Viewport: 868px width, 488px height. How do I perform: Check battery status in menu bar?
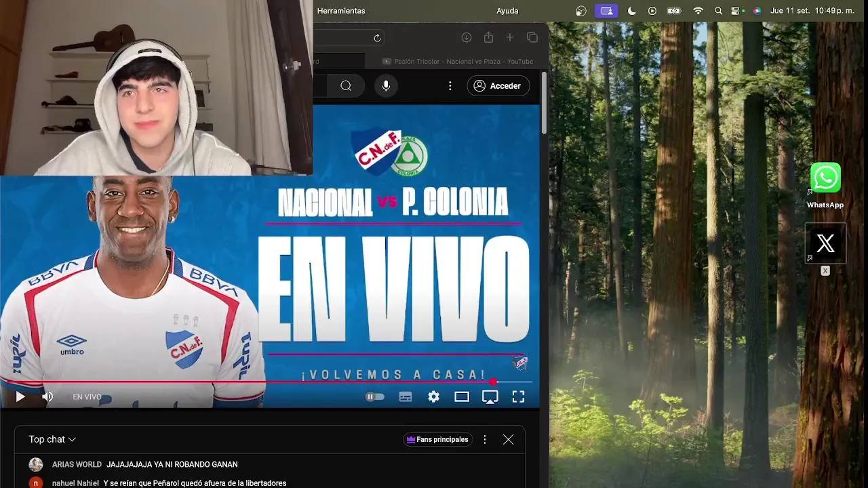pyautogui.click(x=674, y=11)
